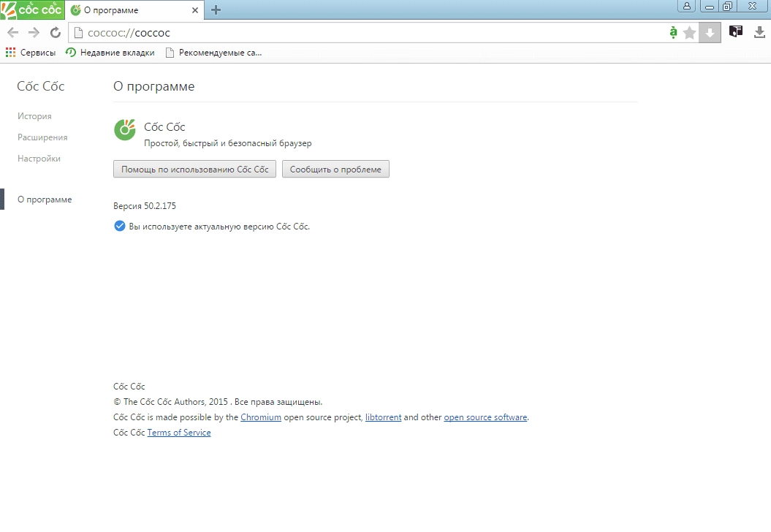Click the blue up-to-date checkmark icon
Viewport: 771px width, 532px height.
(x=119, y=227)
